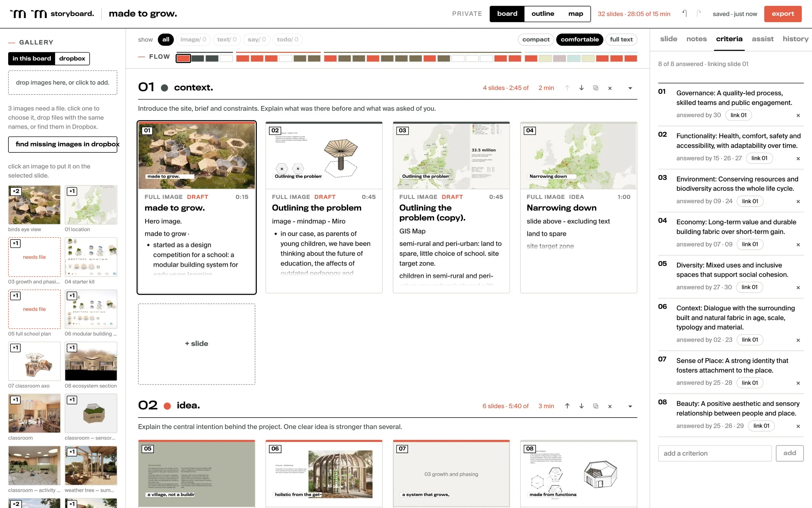Screen dimensions: 812x508
Task: Delete the idea section
Action: pos(610,406)
